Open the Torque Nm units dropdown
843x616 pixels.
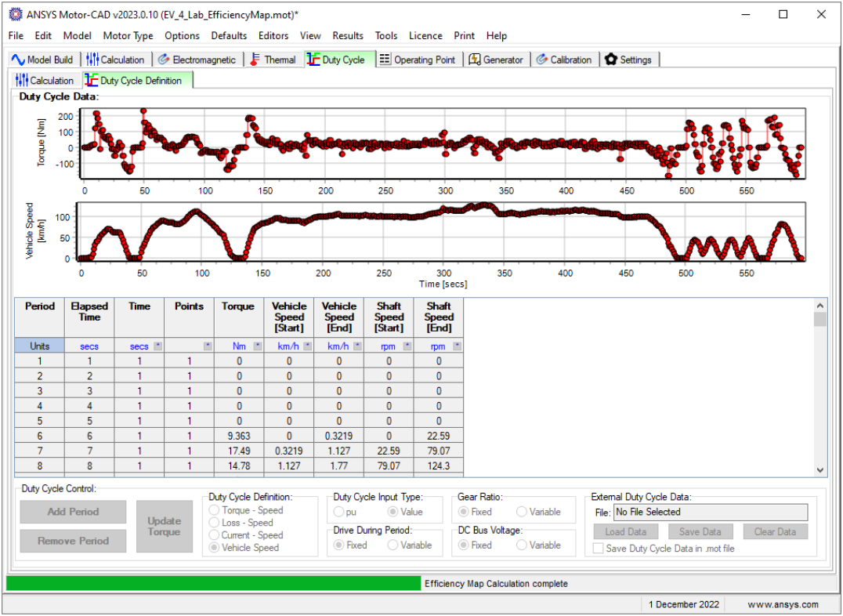258,346
